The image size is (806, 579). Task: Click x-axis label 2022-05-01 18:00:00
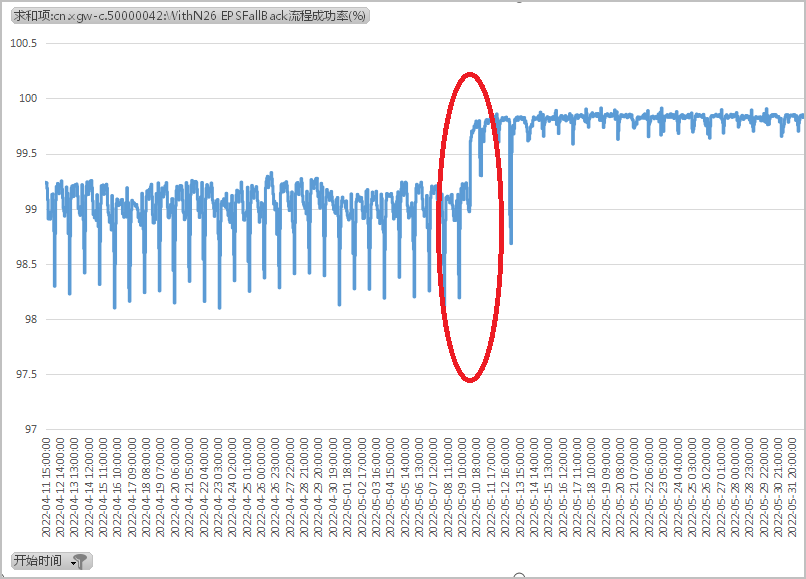(347, 487)
